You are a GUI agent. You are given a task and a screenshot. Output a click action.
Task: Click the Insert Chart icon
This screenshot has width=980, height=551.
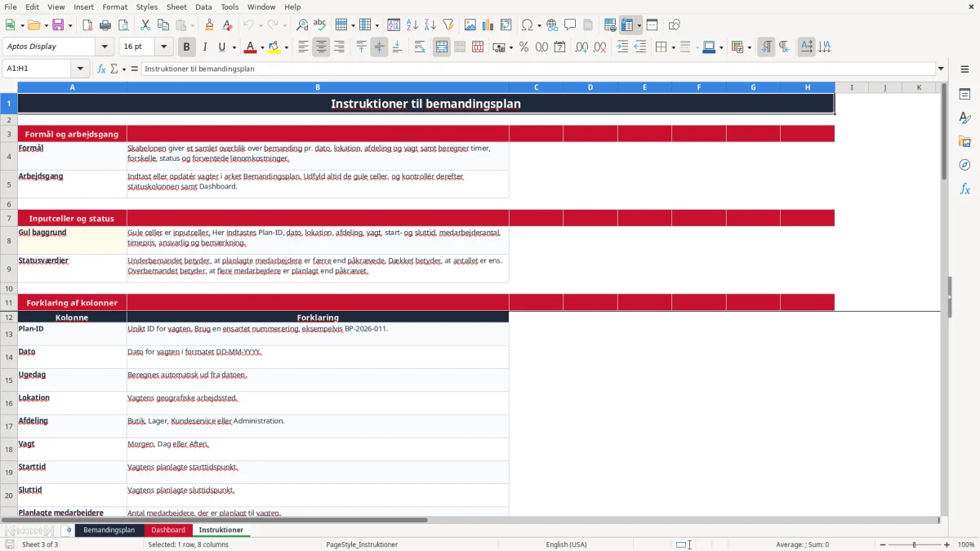click(x=488, y=25)
